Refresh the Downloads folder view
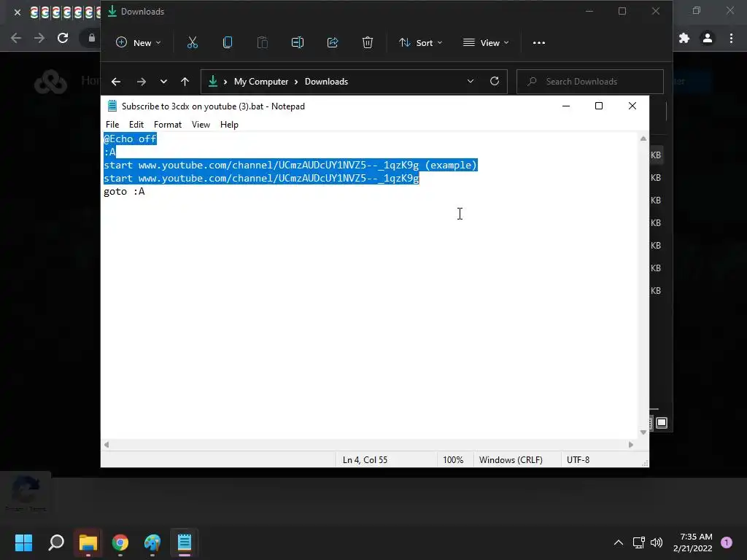Screen dimensions: 747x560 pos(495,82)
